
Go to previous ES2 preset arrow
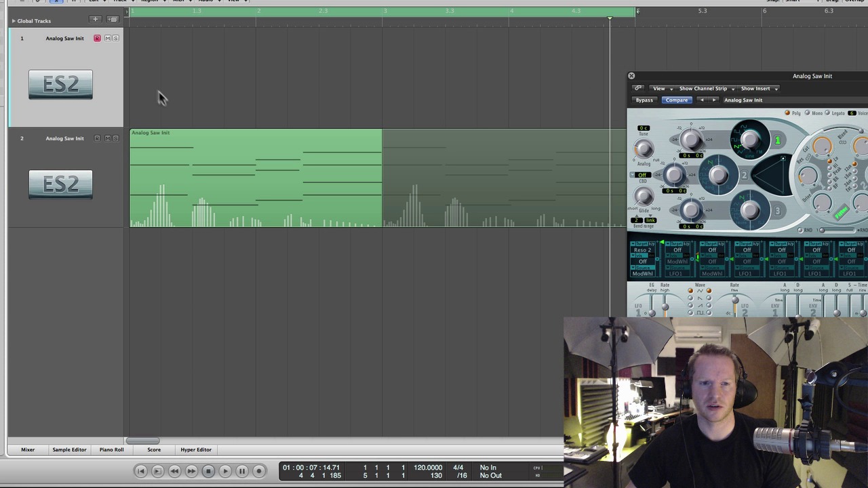[702, 100]
